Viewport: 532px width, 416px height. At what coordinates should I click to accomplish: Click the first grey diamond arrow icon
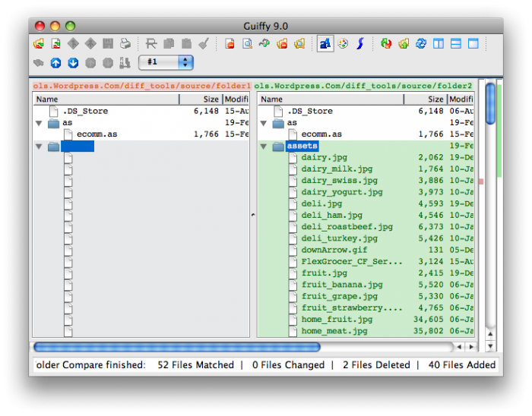[73, 44]
